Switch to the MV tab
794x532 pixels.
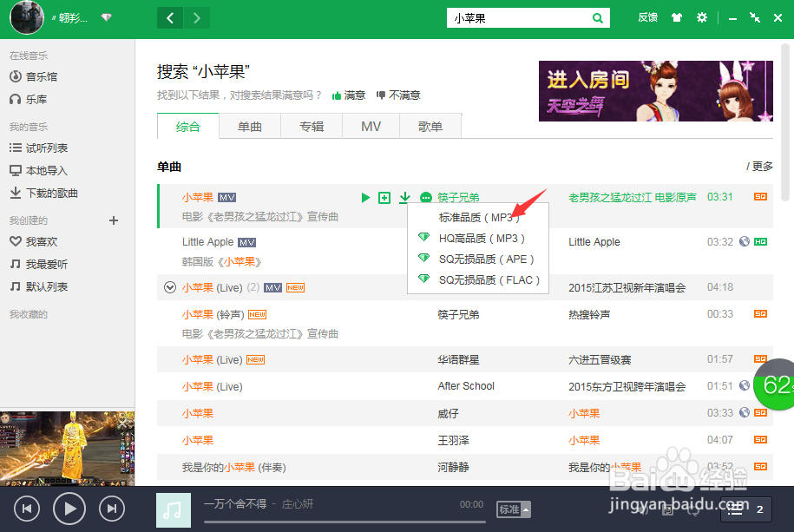[371, 126]
